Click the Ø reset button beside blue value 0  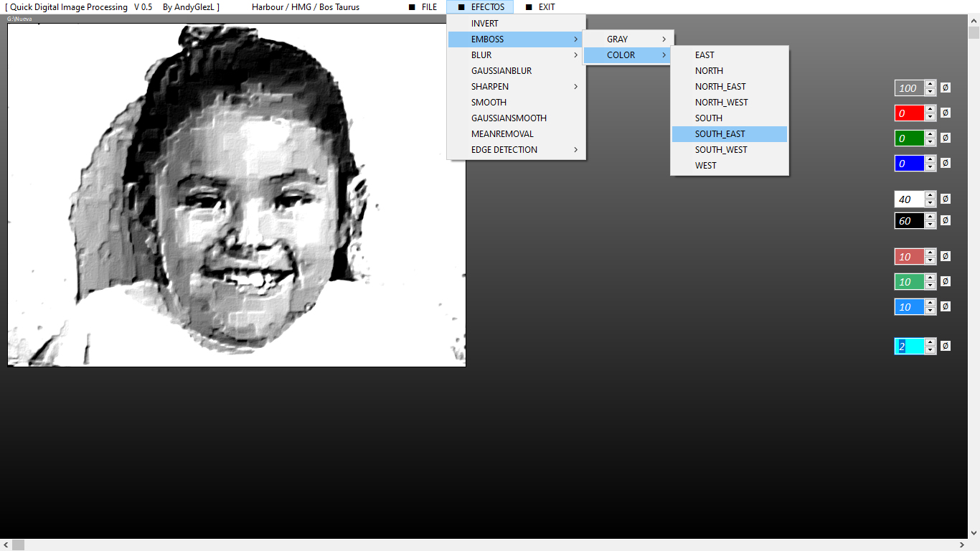pyautogui.click(x=945, y=163)
